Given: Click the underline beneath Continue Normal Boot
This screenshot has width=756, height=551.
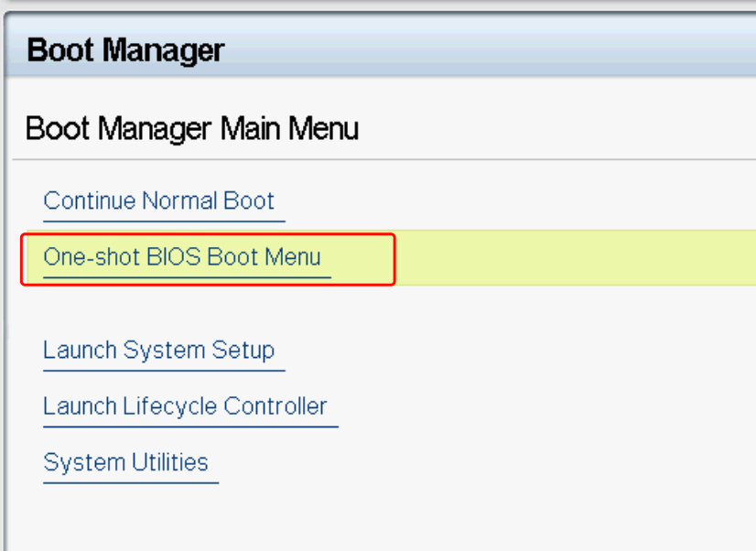Looking at the screenshot, I should 164,221.
